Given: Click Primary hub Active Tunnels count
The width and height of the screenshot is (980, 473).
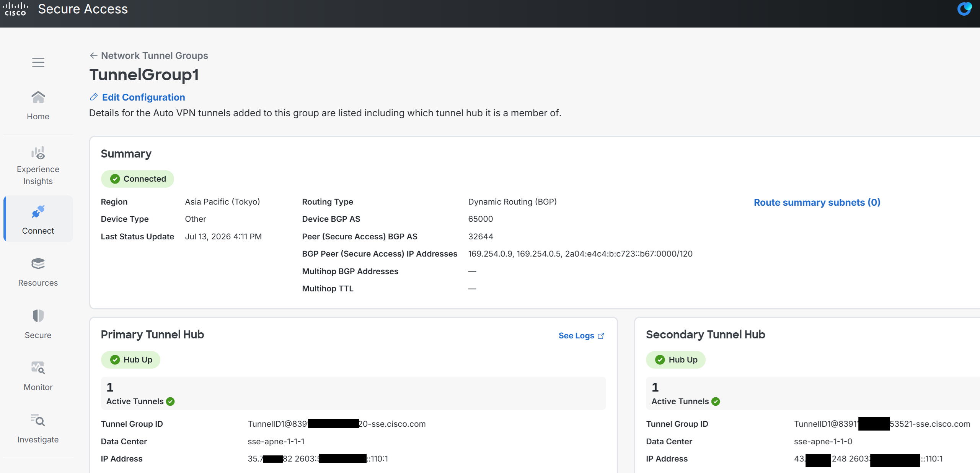Looking at the screenshot, I should (x=110, y=387).
